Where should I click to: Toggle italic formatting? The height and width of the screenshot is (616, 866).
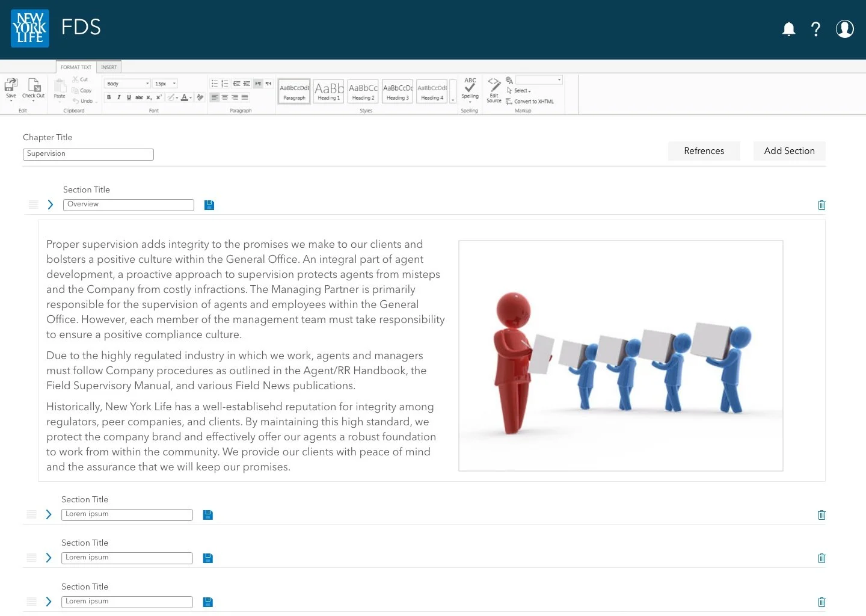tap(118, 97)
